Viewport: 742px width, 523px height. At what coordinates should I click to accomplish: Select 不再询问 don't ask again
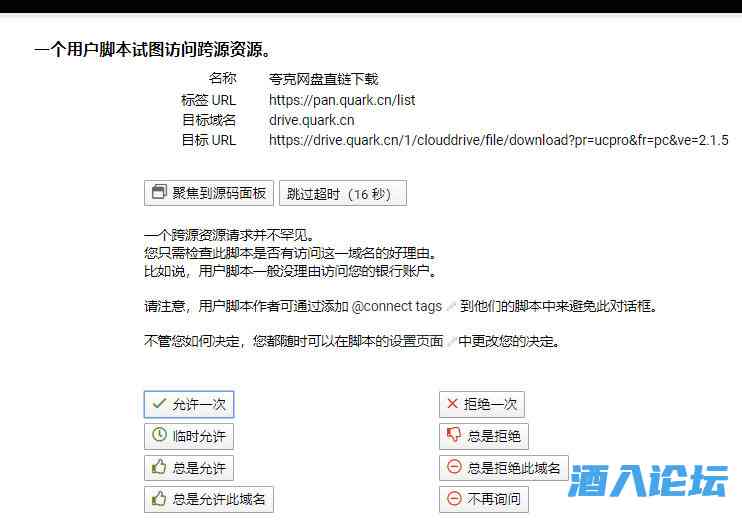click(x=484, y=499)
